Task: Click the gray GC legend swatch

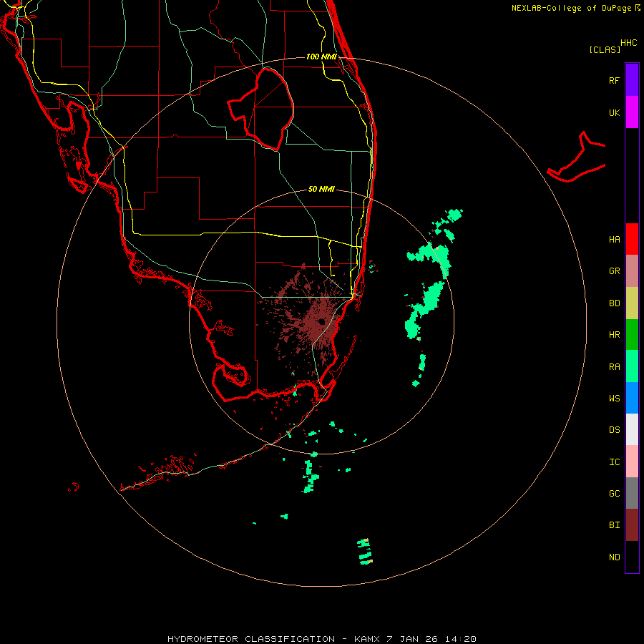Action: [632, 493]
